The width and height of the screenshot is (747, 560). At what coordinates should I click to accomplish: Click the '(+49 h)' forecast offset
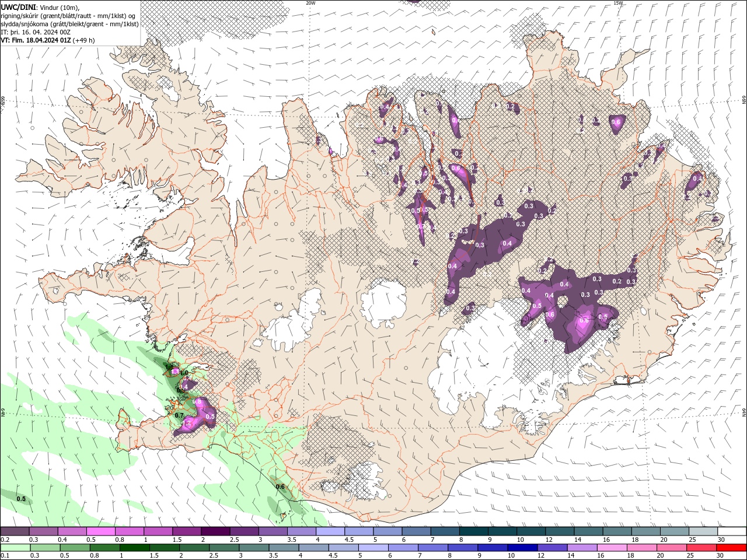(84, 40)
